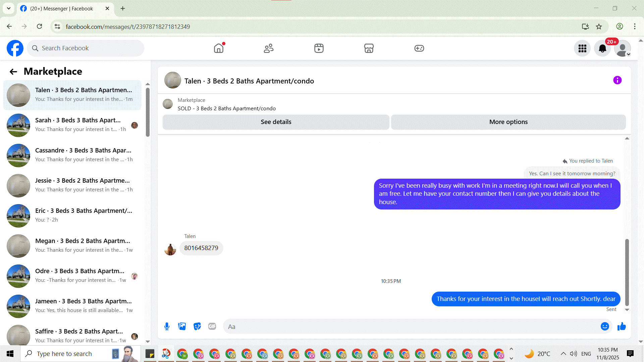Show hidden system tray icons chevron
The height and width of the screenshot is (362, 644).
click(x=563, y=354)
